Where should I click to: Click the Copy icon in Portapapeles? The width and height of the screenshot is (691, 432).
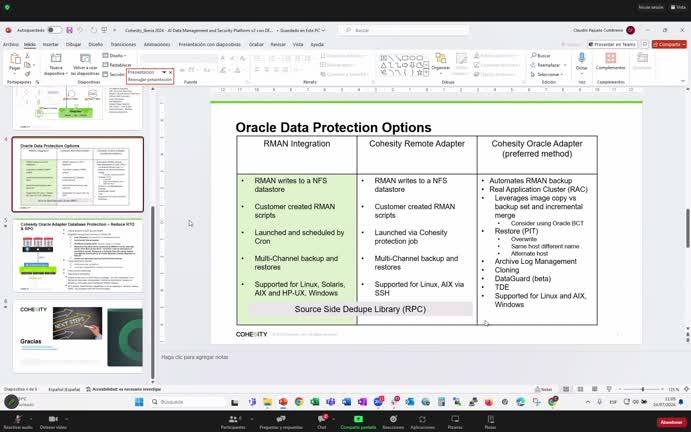click(27, 65)
